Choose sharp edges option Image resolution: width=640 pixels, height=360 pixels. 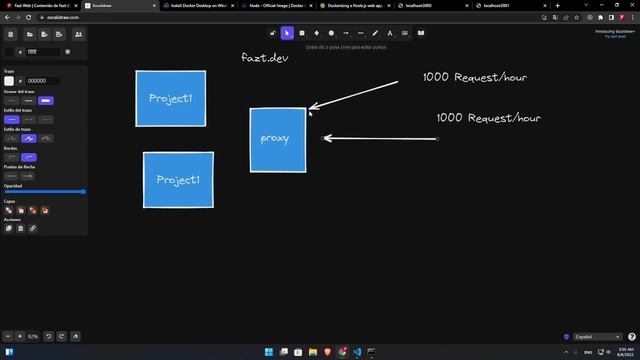point(12,158)
